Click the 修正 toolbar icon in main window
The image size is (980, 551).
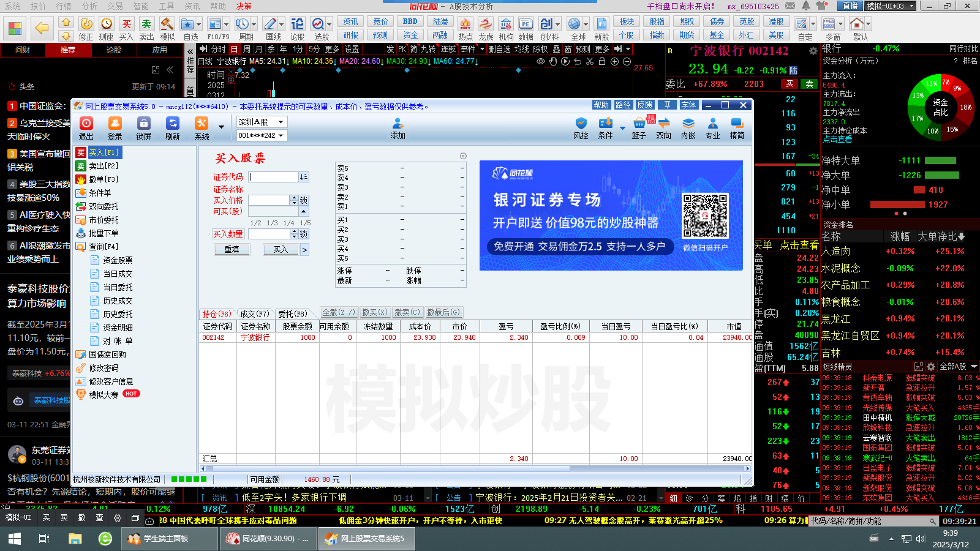pyautogui.click(x=86, y=28)
